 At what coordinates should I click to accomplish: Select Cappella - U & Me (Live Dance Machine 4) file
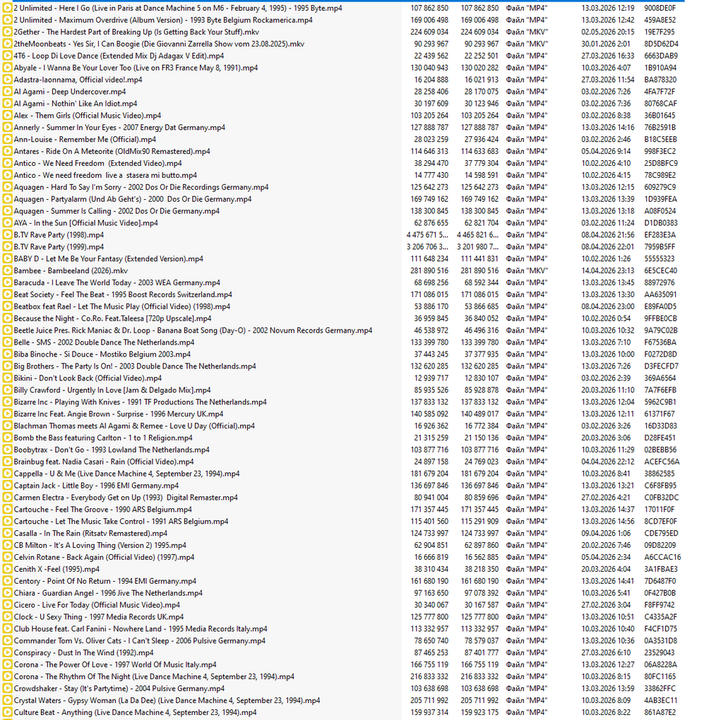[126, 474]
